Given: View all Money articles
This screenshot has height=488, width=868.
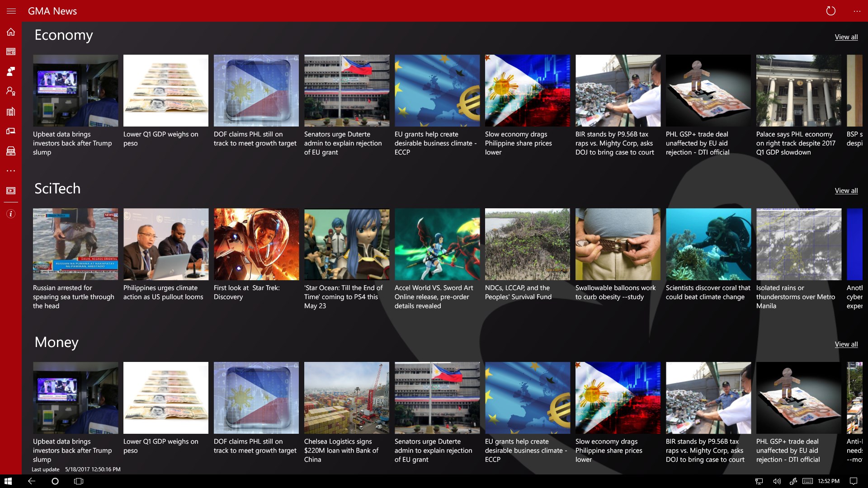Looking at the screenshot, I should point(846,344).
